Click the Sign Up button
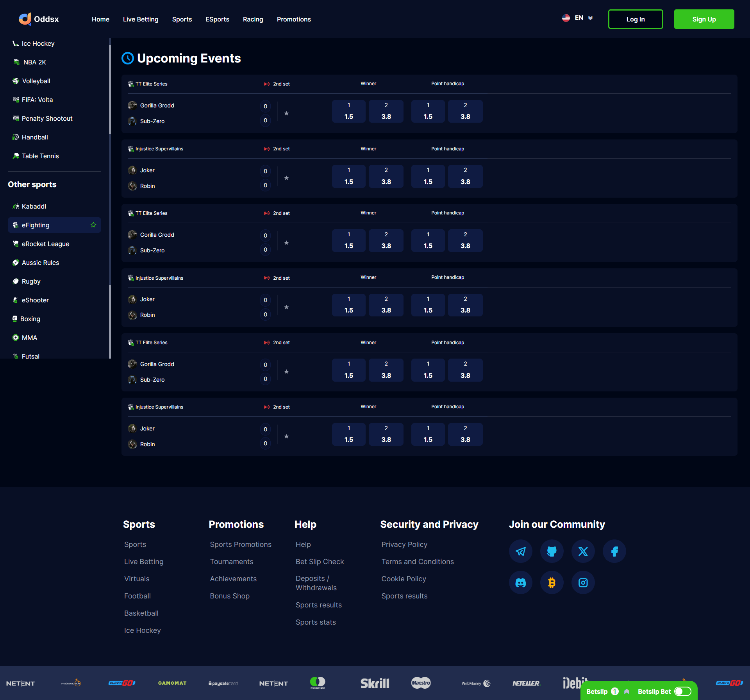Image resolution: width=750 pixels, height=700 pixels. coord(704,19)
